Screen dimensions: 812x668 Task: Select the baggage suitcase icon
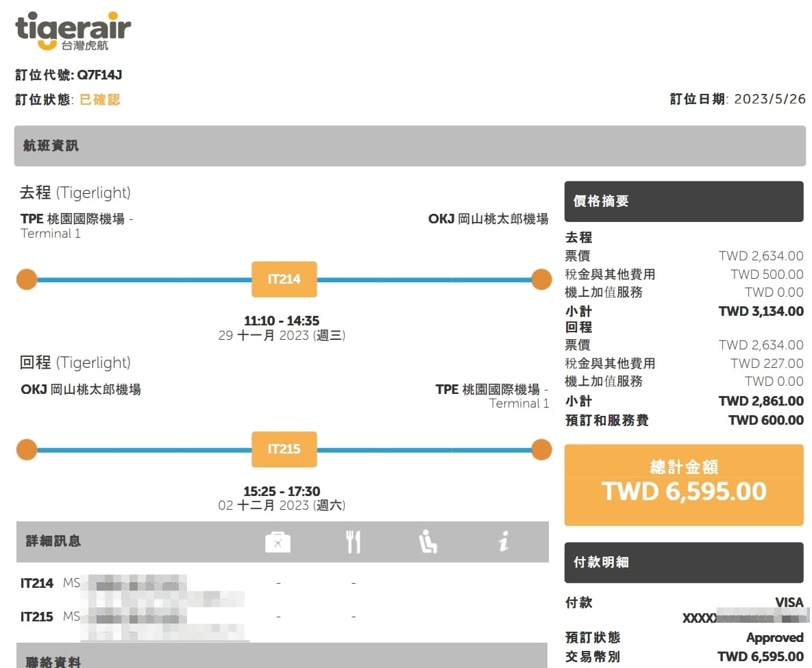278,542
